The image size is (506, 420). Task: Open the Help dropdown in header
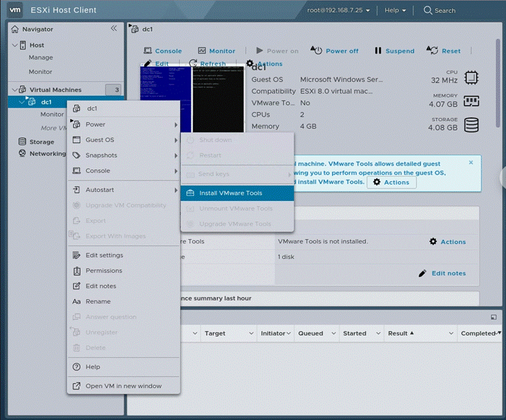pos(395,10)
